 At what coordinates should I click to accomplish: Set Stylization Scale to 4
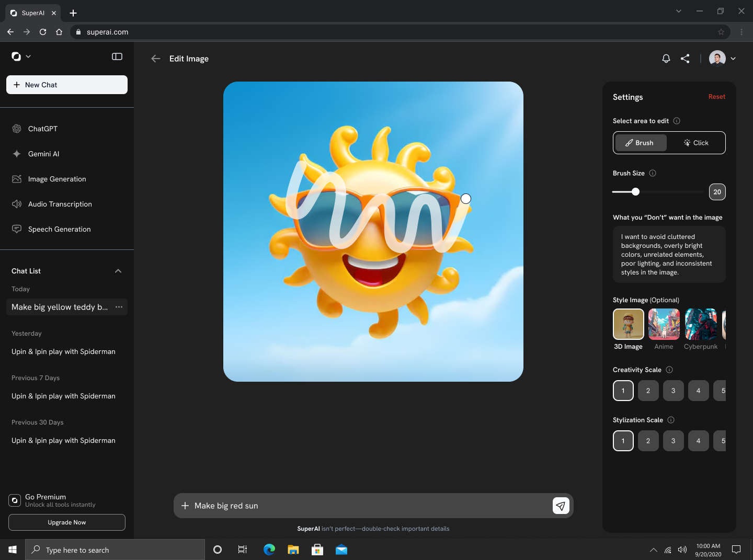tap(698, 441)
